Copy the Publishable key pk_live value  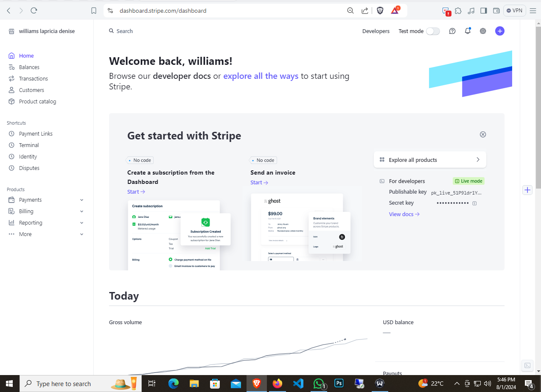point(456,192)
